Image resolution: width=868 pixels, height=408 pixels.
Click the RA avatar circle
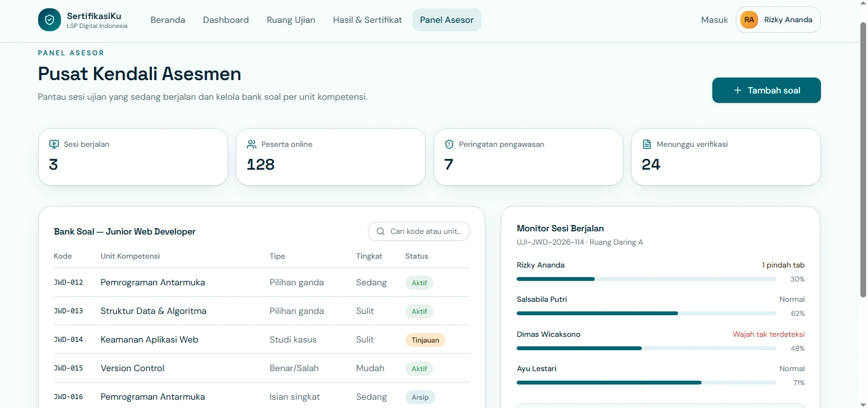click(x=749, y=20)
